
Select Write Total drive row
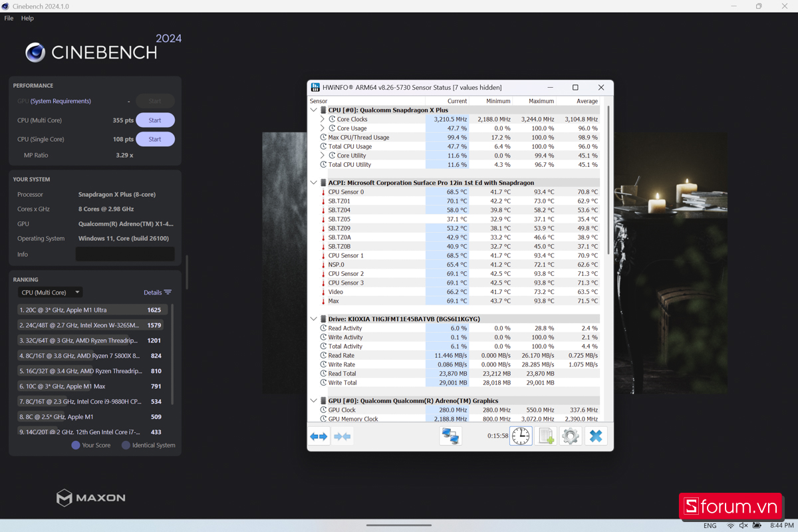click(455, 383)
